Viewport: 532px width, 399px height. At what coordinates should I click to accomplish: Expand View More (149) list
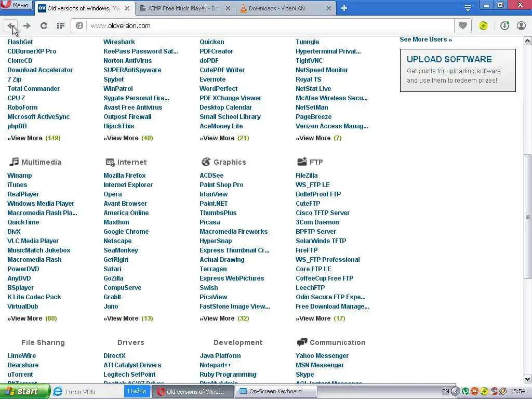tap(34, 138)
